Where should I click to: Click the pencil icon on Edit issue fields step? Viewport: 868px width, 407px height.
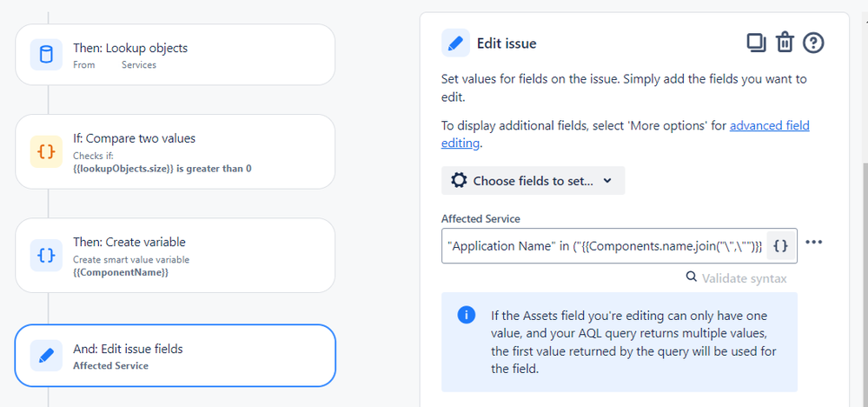46,355
